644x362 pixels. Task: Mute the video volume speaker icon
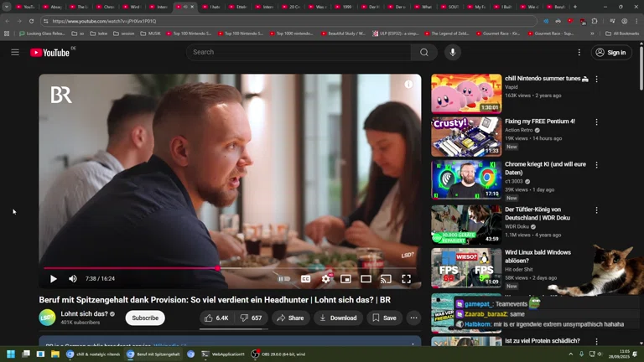click(x=73, y=279)
